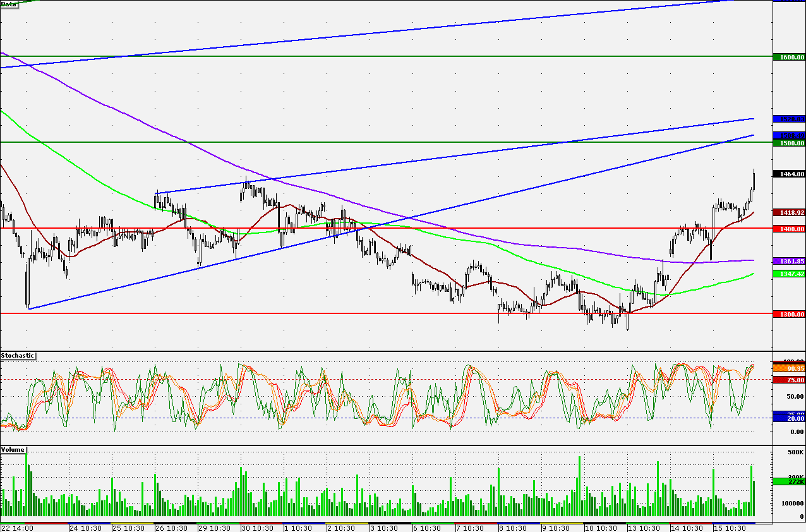The height and width of the screenshot is (532, 806).
Task: Click the 29 10:30 time axis label
Action: pos(215,528)
